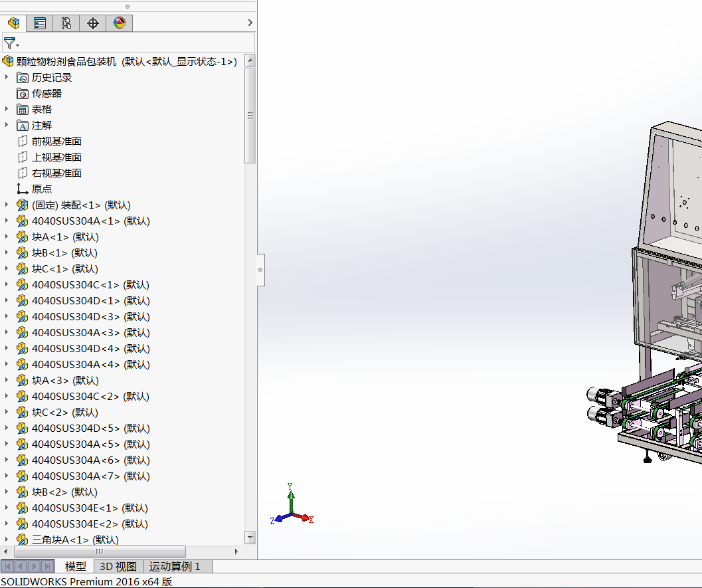The width and height of the screenshot is (702, 588).
Task: Expand the 块B<2> component node
Action: pos(6,492)
